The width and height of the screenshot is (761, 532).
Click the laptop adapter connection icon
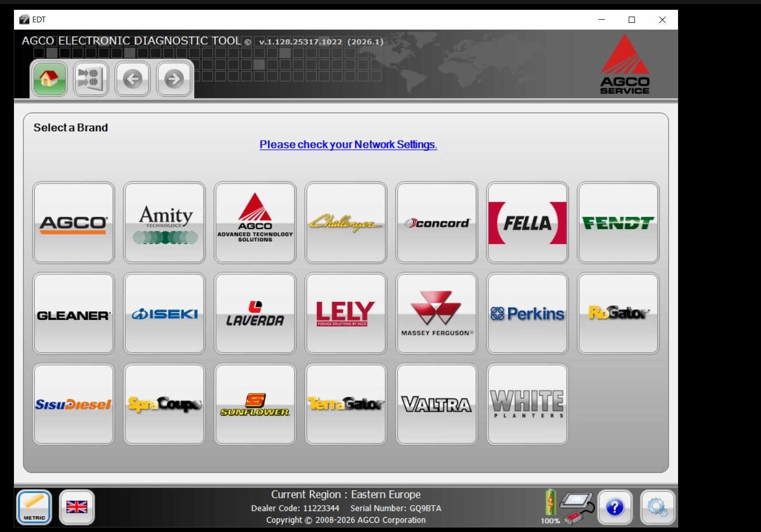(578, 508)
